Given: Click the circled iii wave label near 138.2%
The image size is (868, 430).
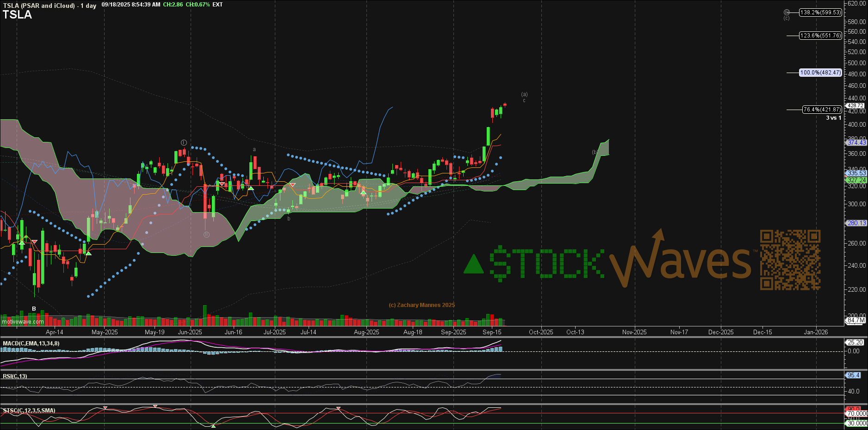Looking at the screenshot, I should coord(787,12).
